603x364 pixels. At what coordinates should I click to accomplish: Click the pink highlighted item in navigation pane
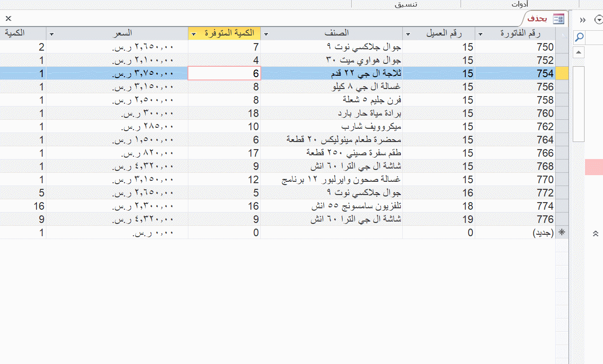(594, 167)
